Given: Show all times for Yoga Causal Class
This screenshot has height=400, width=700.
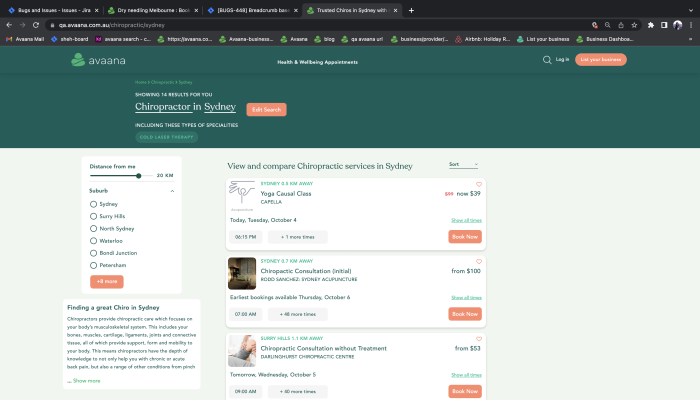Looking at the screenshot, I should tap(466, 220).
